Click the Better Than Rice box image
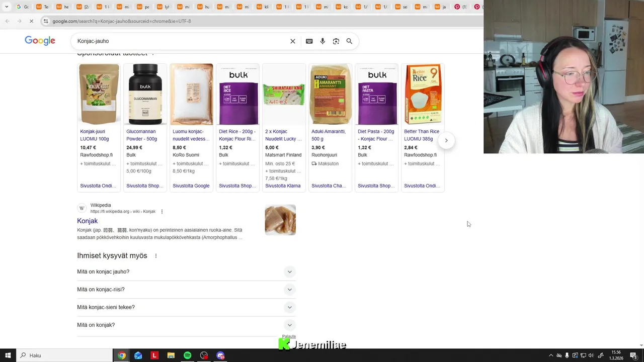 tap(423, 95)
